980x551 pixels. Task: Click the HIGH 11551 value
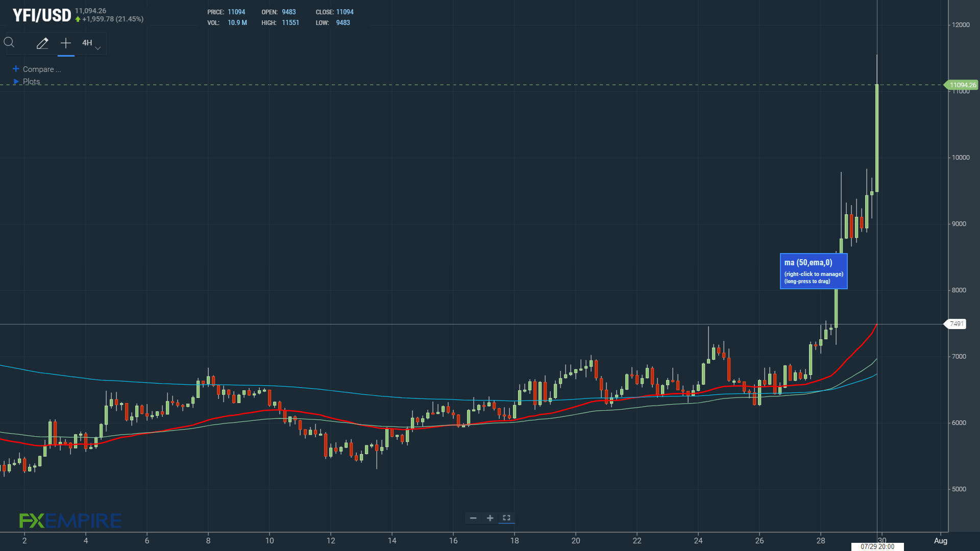click(290, 22)
